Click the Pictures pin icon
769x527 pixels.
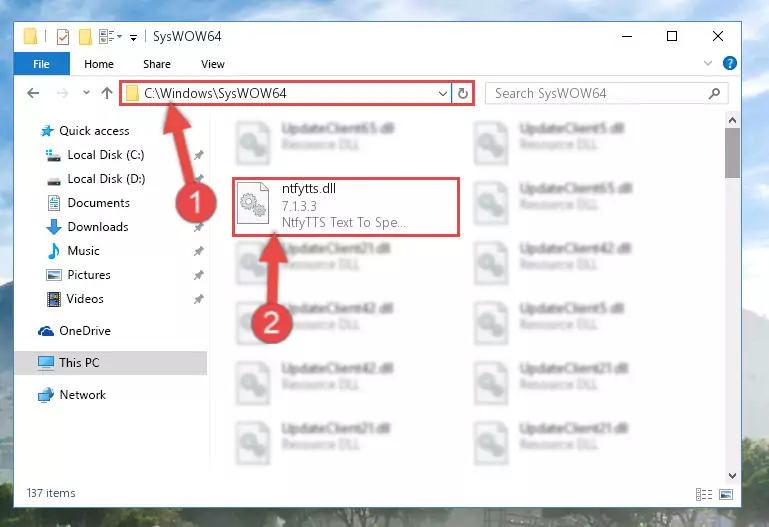pos(199,275)
